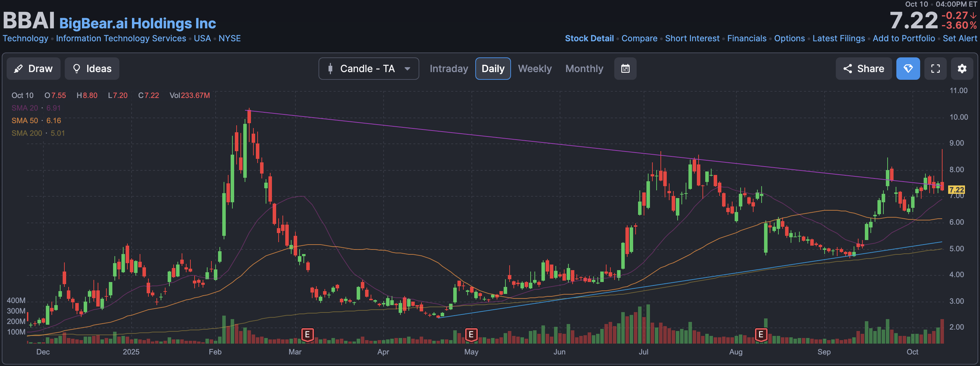This screenshot has height=366, width=980.
Task: Click the August earnings E marker
Action: pos(761,335)
